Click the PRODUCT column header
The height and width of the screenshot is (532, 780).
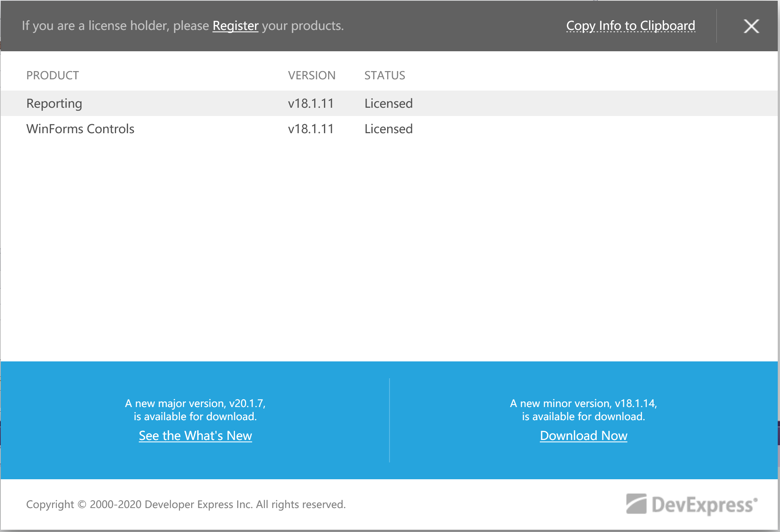pyautogui.click(x=53, y=76)
